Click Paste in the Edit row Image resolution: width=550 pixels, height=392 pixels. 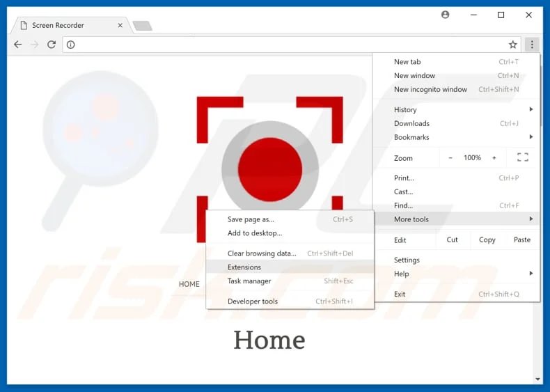point(522,240)
